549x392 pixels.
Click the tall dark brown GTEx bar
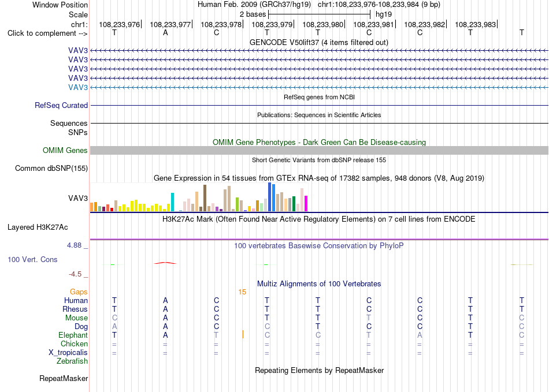[205, 198]
